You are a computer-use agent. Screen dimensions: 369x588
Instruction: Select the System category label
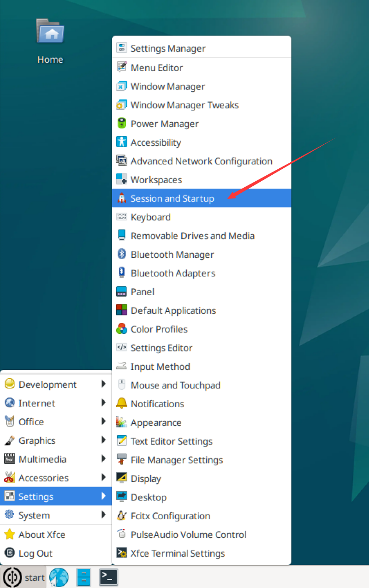click(34, 515)
